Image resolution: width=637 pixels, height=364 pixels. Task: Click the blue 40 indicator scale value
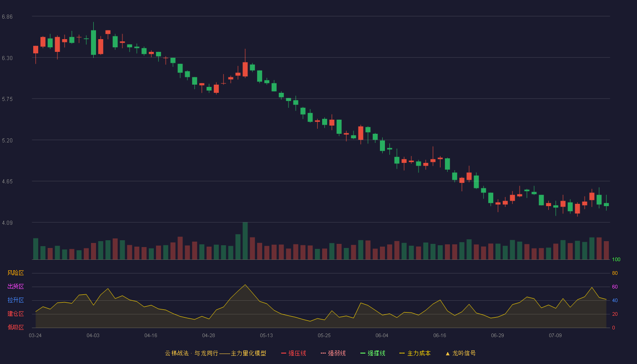point(615,300)
